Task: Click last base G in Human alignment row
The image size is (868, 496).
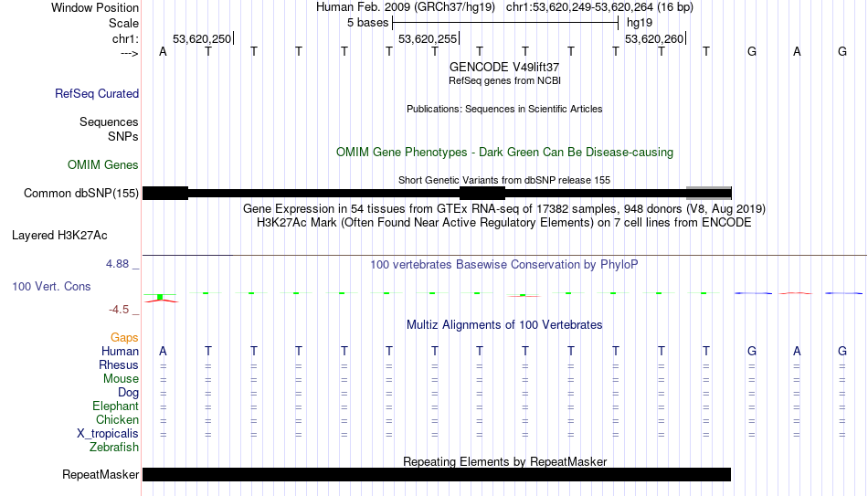Action: click(x=842, y=351)
